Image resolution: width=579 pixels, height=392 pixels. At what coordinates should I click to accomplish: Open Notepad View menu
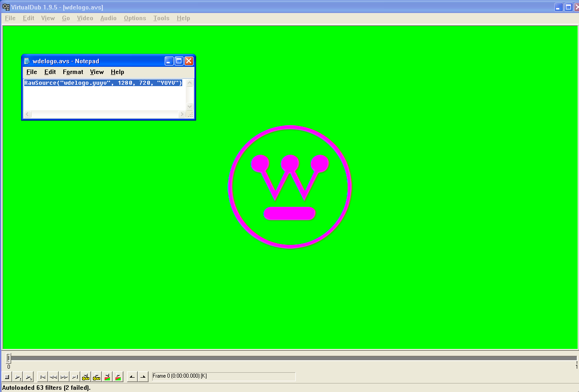(x=97, y=72)
